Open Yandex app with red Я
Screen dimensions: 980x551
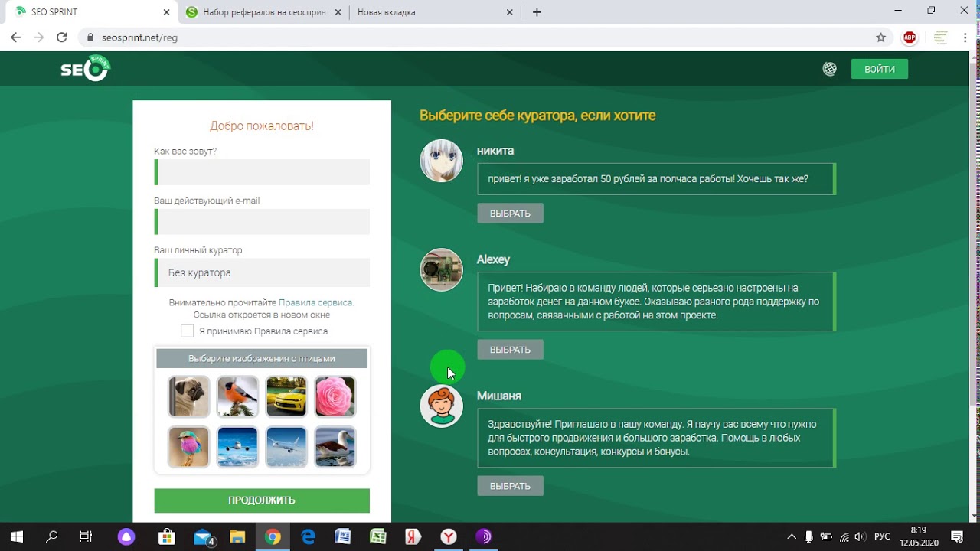point(413,536)
